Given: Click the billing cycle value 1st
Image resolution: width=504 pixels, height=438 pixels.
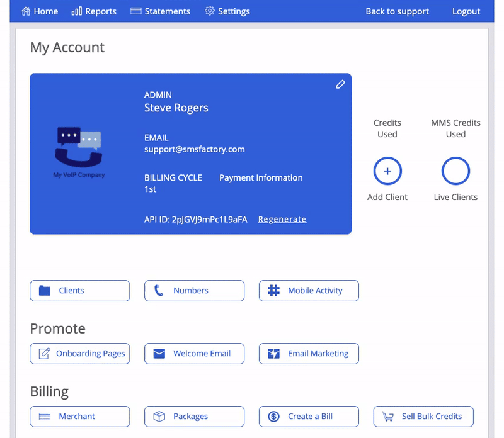Looking at the screenshot, I should (150, 189).
